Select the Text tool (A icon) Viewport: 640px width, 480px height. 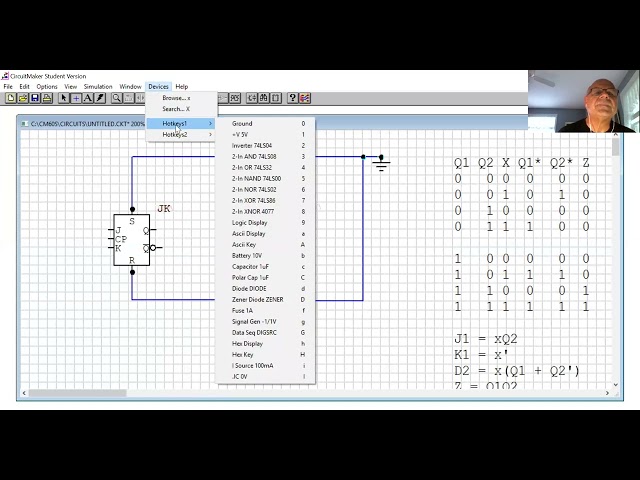[x=88, y=98]
